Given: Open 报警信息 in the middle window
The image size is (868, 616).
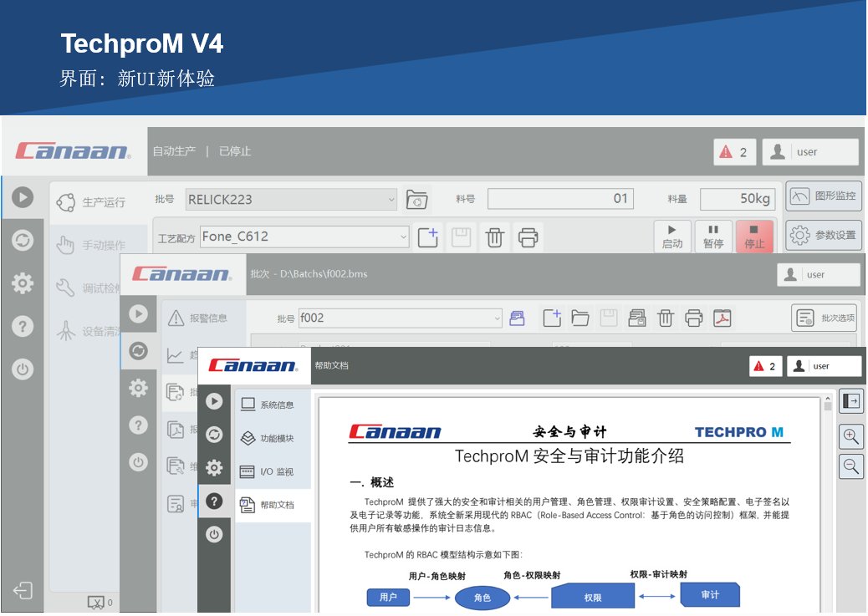Looking at the screenshot, I should [x=203, y=318].
